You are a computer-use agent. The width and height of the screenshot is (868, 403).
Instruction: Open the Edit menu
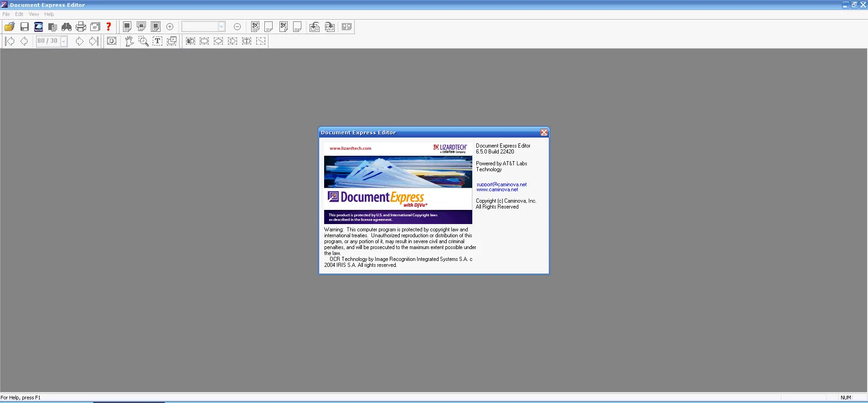pos(19,14)
